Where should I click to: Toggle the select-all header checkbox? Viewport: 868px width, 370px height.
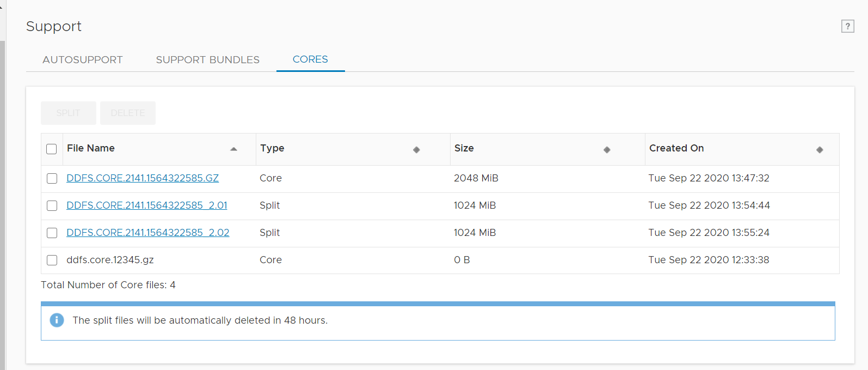point(52,149)
